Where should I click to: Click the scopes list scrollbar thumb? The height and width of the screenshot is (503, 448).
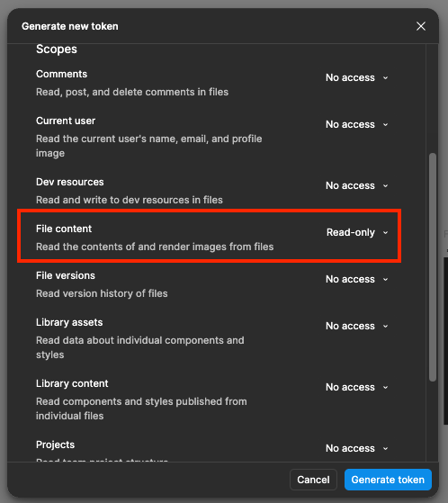point(433,267)
